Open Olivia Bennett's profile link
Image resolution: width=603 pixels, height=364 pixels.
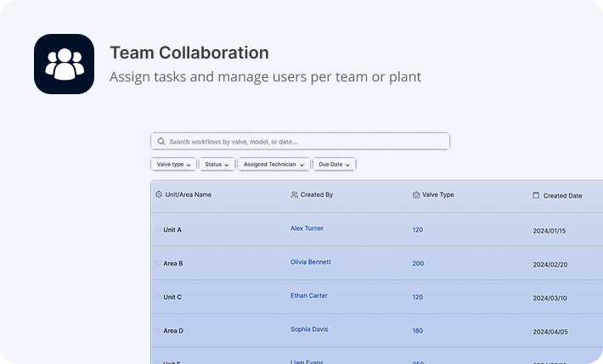pyautogui.click(x=311, y=262)
